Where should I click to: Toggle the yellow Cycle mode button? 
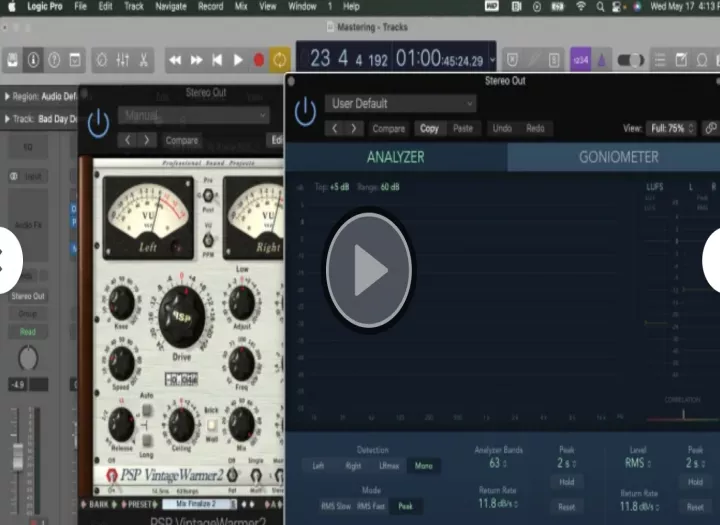[x=280, y=60]
